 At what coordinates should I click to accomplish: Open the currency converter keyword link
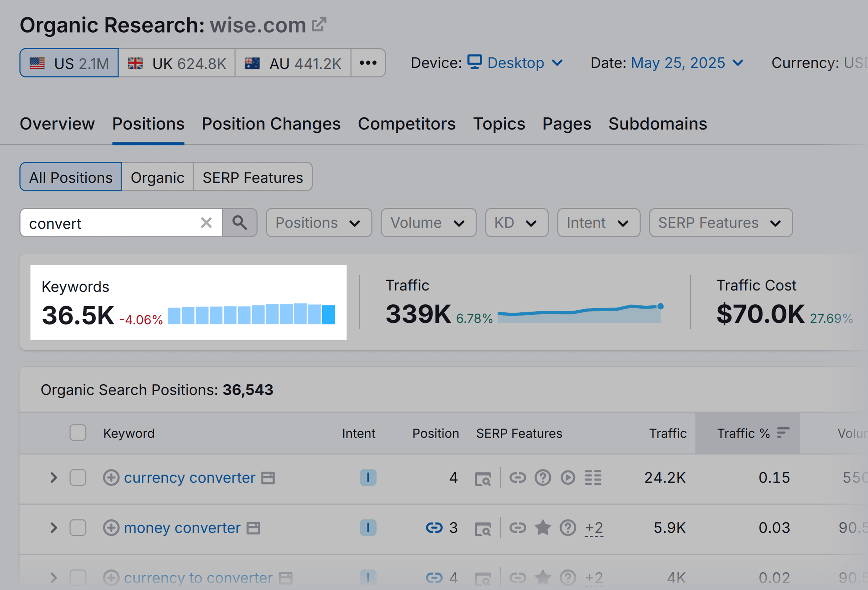[190, 478]
